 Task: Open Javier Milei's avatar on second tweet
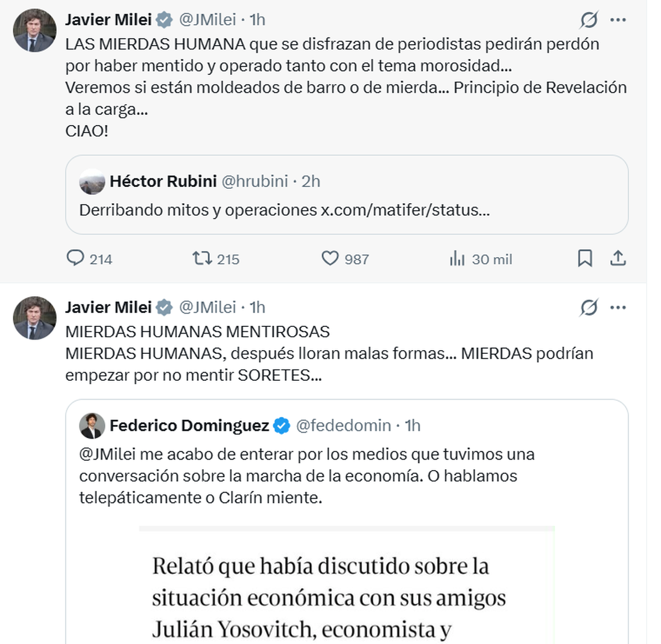(x=35, y=318)
